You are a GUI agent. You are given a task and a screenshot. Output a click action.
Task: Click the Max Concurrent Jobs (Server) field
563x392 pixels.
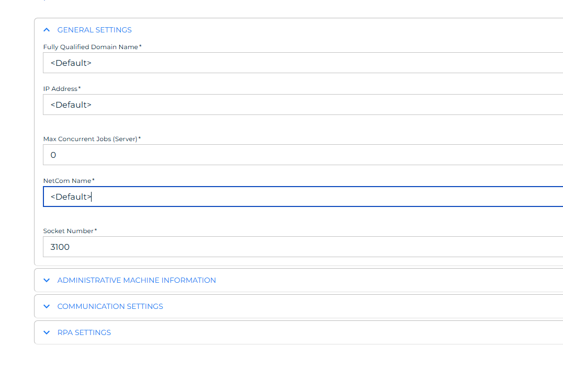(x=303, y=155)
